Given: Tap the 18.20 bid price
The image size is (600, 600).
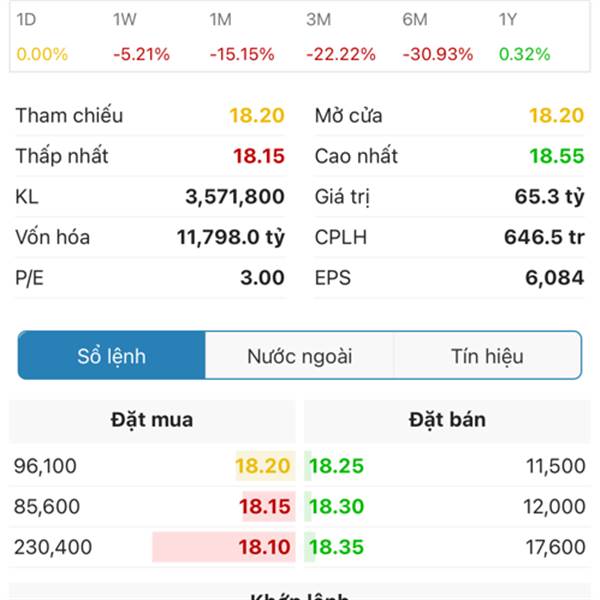Looking at the screenshot, I should pos(263,466).
